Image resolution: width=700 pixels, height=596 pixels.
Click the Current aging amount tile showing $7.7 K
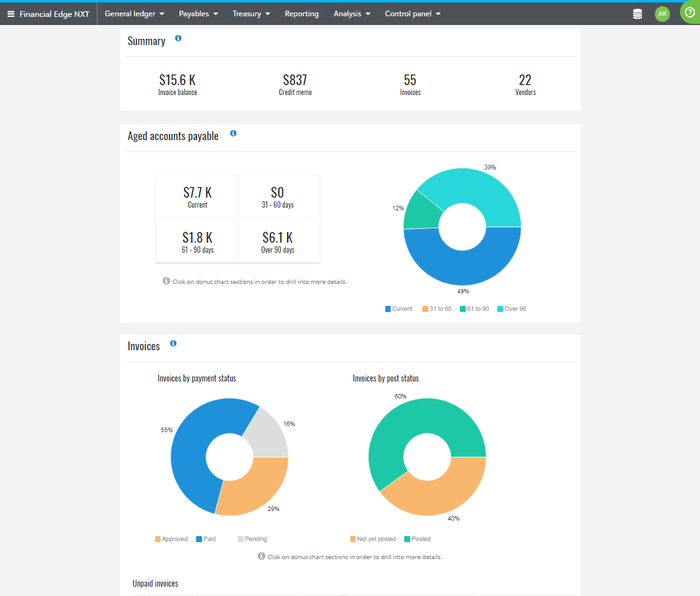pos(197,195)
